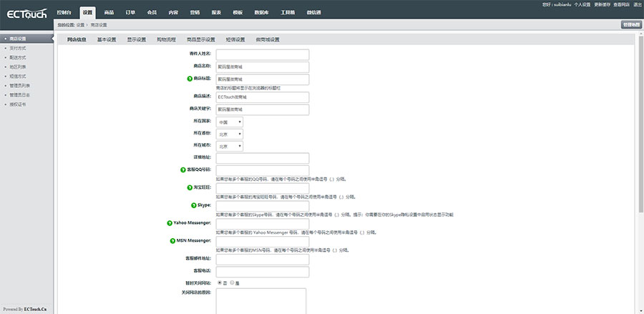Focus the 商店关键字 input field
The width and height of the screenshot is (644, 314).
click(263, 109)
